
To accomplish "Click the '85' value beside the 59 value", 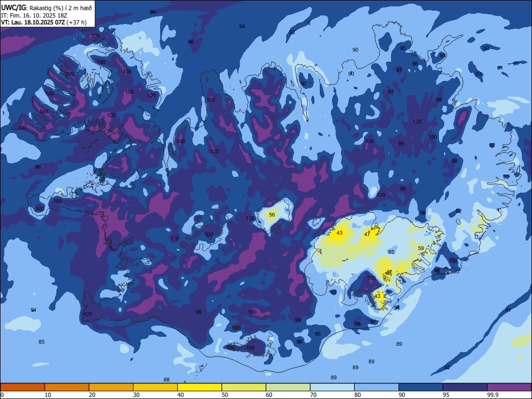I will click(391, 252).
